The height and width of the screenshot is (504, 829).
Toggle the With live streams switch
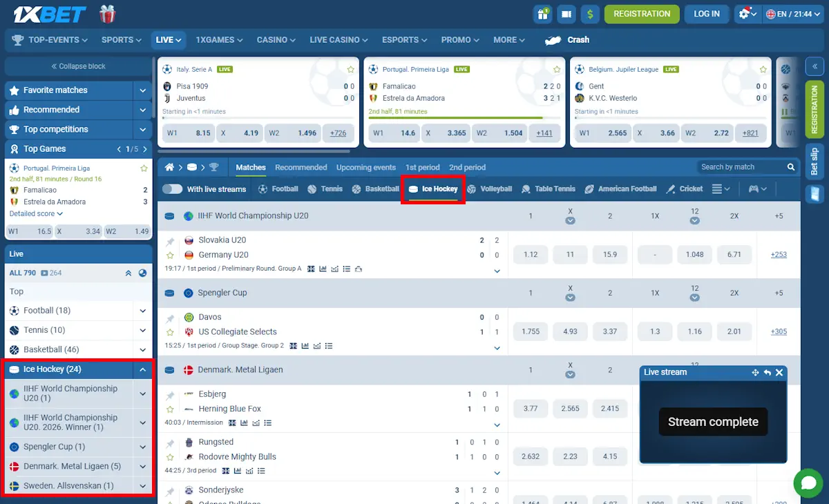[x=173, y=188]
